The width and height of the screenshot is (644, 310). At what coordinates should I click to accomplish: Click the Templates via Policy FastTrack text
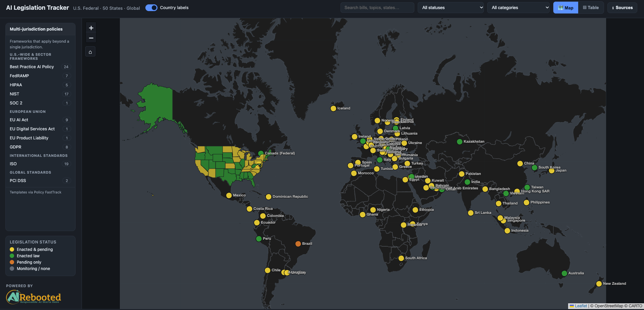pyautogui.click(x=36, y=192)
